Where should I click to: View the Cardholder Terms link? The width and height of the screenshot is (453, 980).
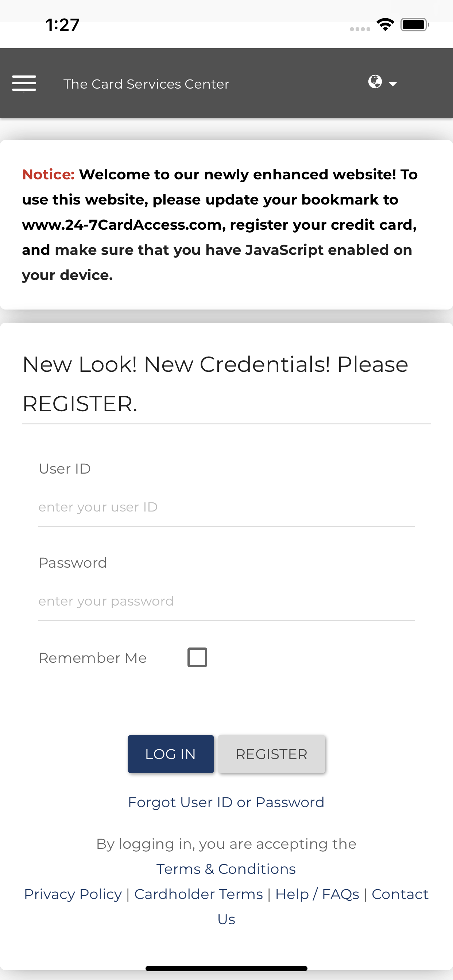click(198, 894)
